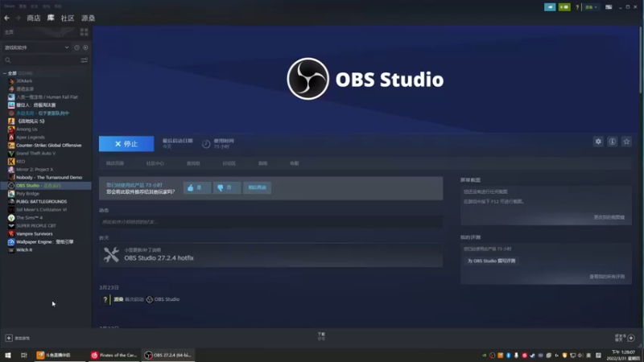Click the ready-to-play filter icon
The image size is (644, 362).
pos(85,47)
